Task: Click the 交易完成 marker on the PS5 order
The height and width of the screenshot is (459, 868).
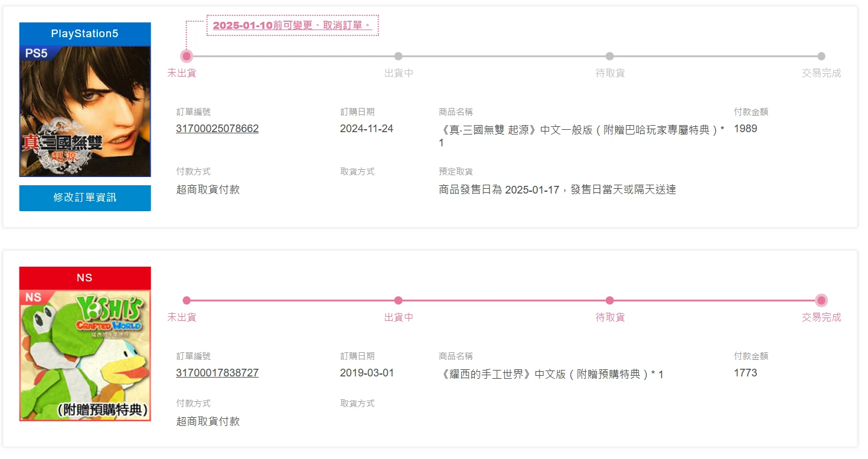Action: [821, 56]
